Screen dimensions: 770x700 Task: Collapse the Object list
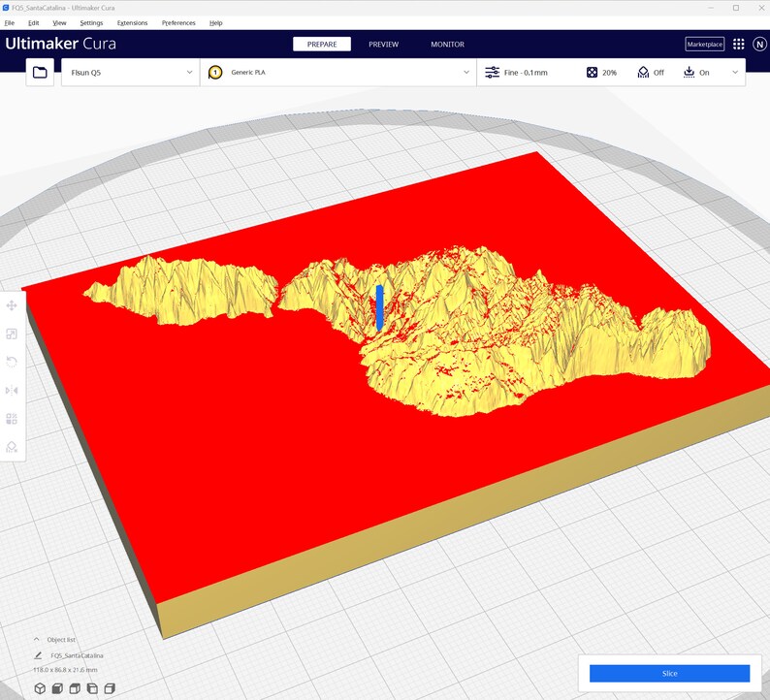pyautogui.click(x=36, y=639)
